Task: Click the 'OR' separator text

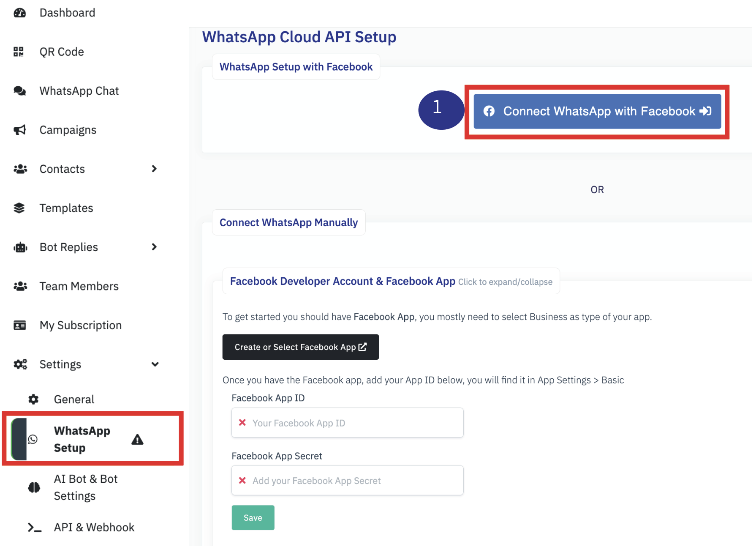Action: 597,190
